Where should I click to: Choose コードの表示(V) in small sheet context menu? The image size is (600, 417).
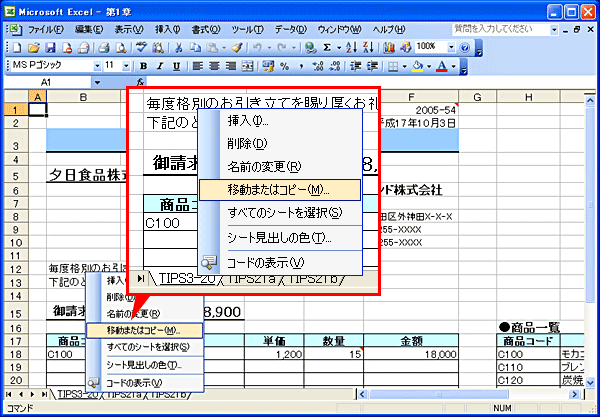tap(145, 383)
